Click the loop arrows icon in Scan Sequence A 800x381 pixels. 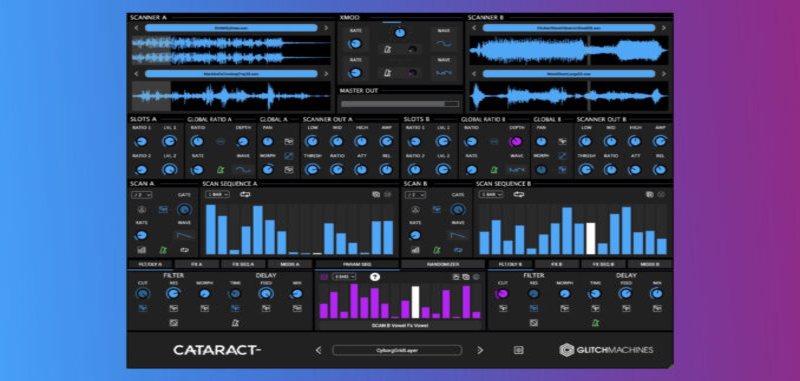tap(245, 194)
